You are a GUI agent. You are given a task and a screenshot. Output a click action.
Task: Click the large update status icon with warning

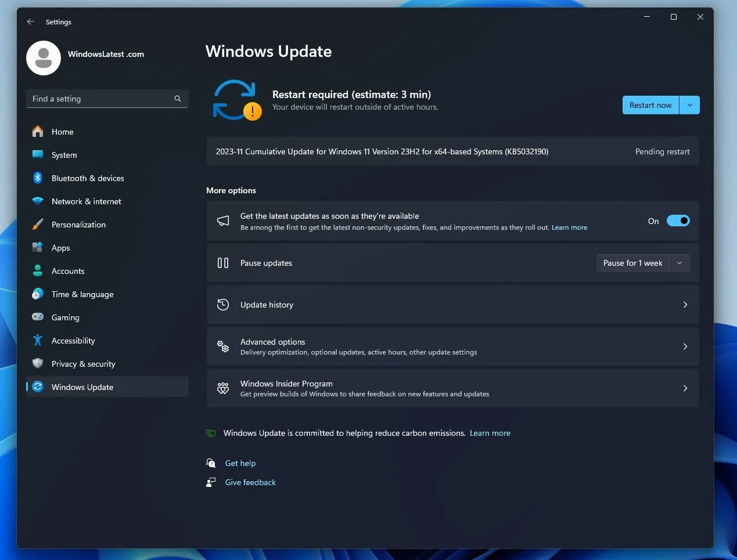point(236,100)
